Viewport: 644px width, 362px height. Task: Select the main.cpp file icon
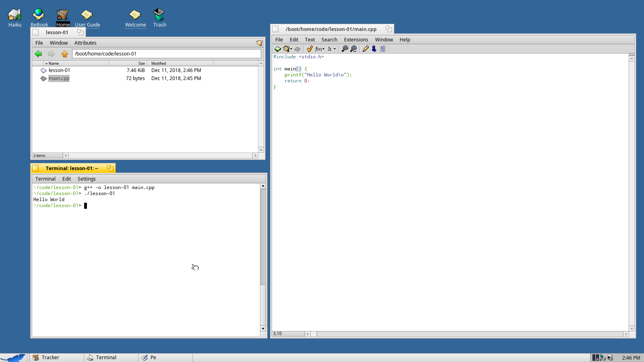tap(43, 78)
